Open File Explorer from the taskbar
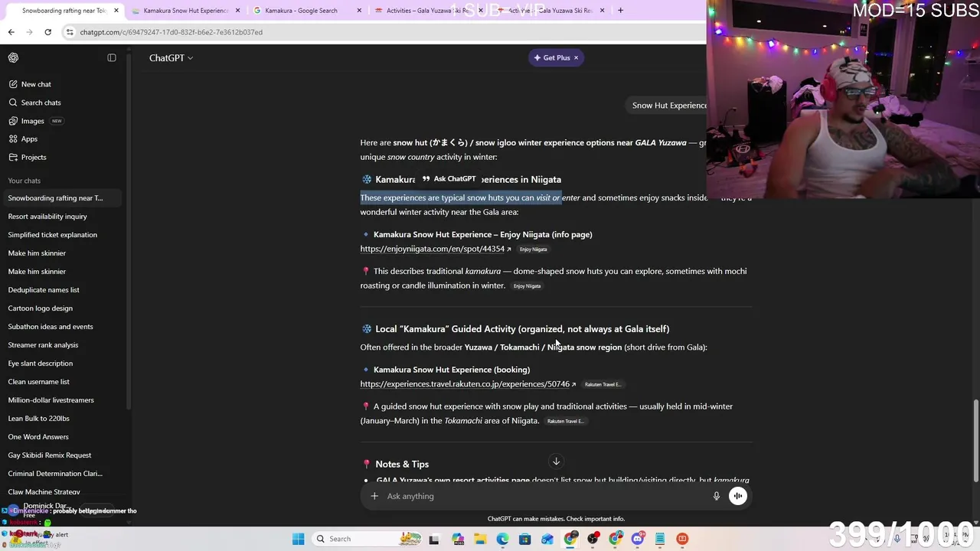Viewport: 980px width, 551px height. coord(480,539)
